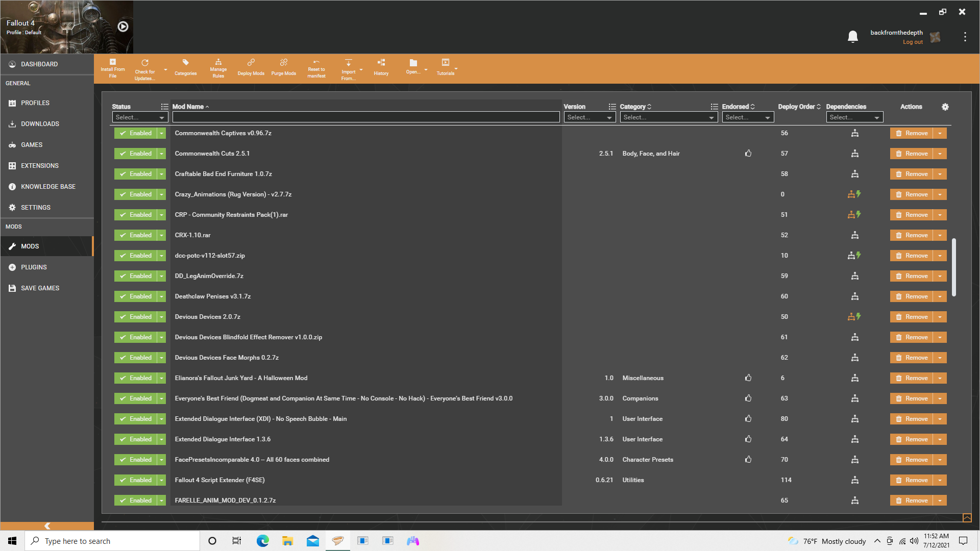980x551 pixels.
Task: Expand Remove options for Commonwealth Captives
Action: pos(940,133)
